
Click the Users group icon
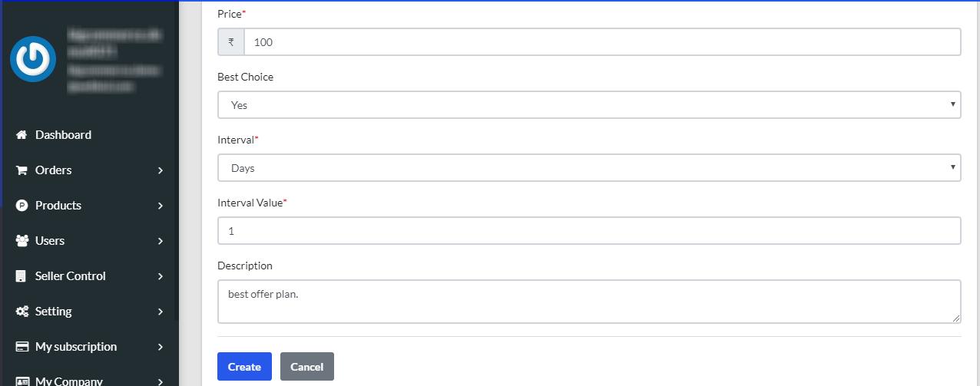22,241
